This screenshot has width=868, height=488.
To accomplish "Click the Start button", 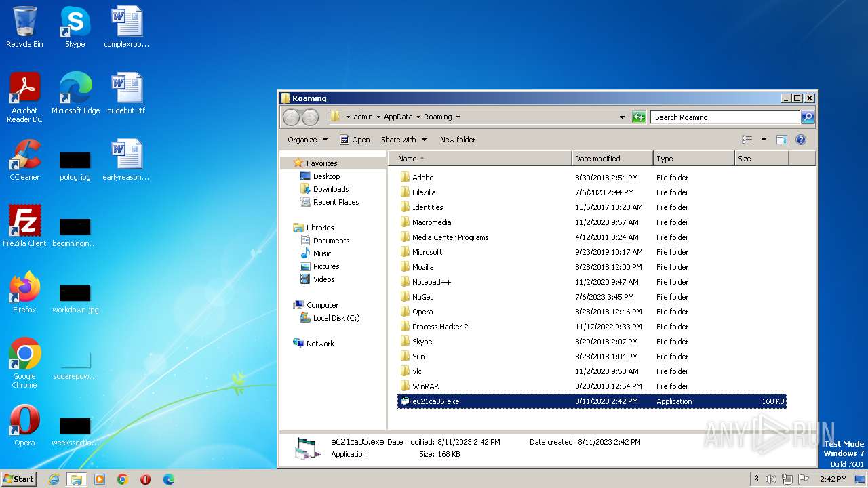I will [x=18, y=479].
